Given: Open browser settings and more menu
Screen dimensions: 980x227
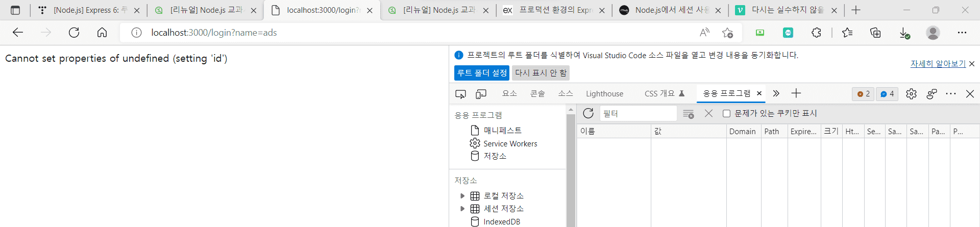Looking at the screenshot, I should (962, 33).
